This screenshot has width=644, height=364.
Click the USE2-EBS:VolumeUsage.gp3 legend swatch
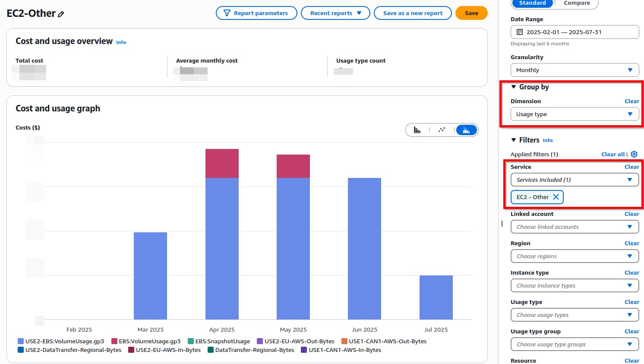(20, 341)
